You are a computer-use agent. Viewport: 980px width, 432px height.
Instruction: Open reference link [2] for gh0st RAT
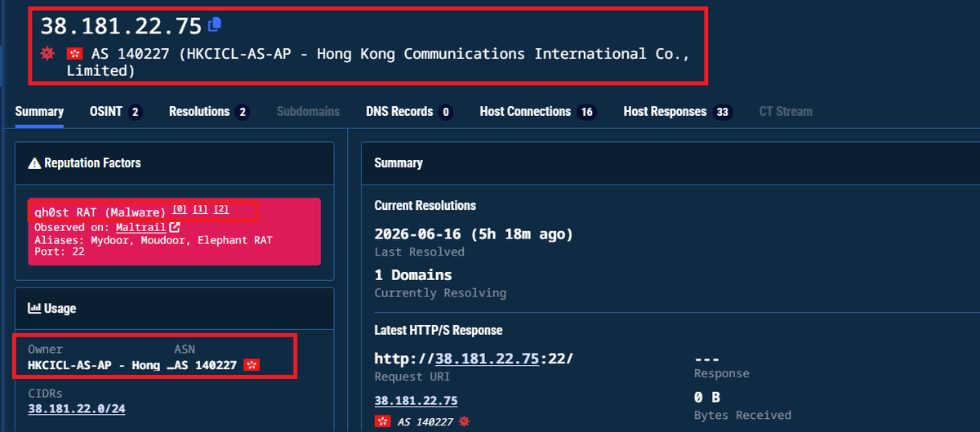click(221, 209)
